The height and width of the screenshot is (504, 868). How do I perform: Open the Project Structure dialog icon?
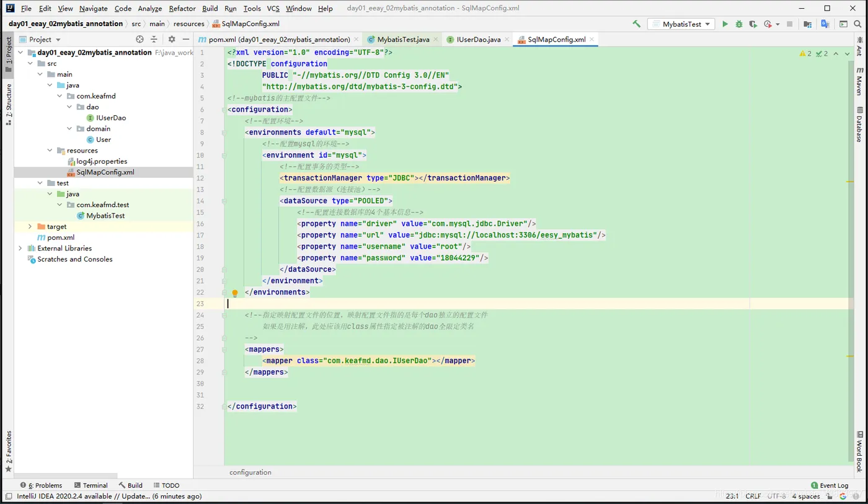(807, 24)
